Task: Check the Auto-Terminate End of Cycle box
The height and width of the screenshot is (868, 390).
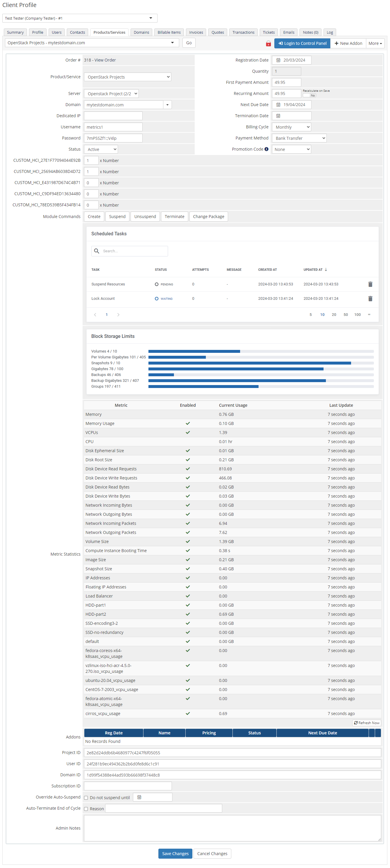Action: coord(86,809)
